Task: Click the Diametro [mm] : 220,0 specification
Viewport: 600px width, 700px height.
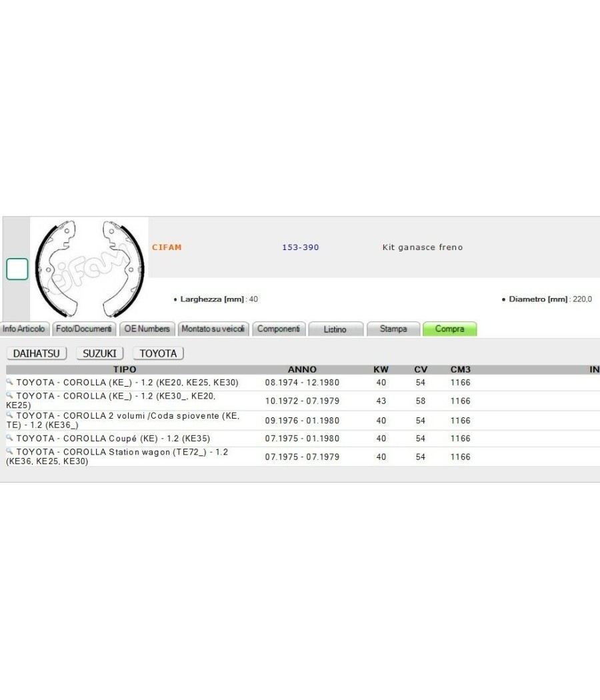Action: (x=547, y=299)
